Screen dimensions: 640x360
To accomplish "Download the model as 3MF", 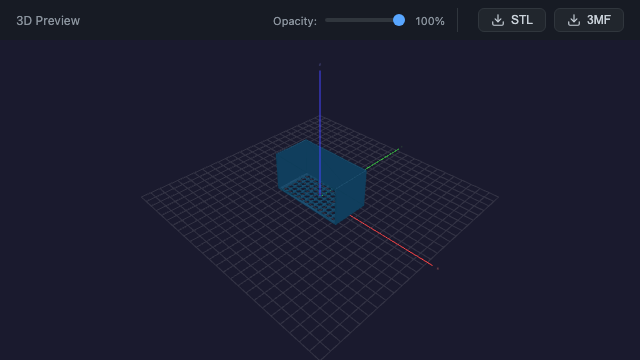I will tap(589, 20).
